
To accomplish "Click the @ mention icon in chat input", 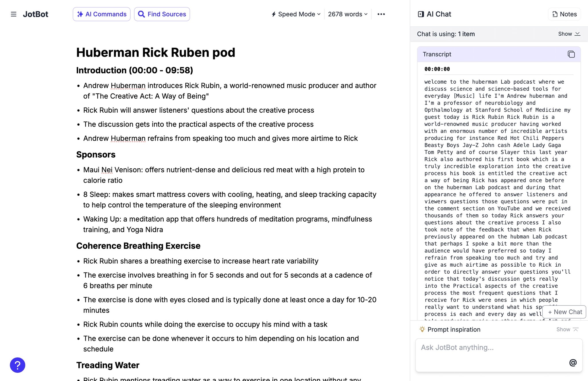I will point(573,362).
